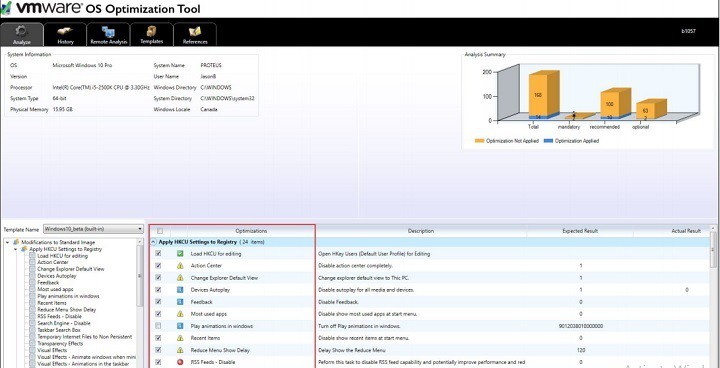Viewport: 720px width, 368px height.
Task: Select Temporary Internet Files to Non Persistent
Action: 84,337
